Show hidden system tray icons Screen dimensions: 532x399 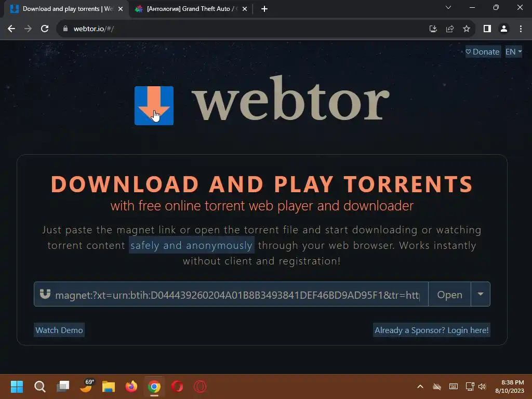coord(420,387)
